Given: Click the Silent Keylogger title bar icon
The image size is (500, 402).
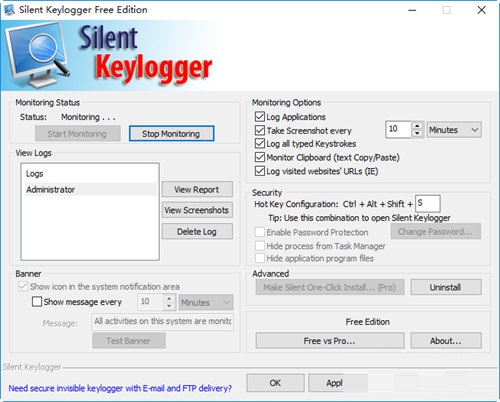Looking at the screenshot, I should [9, 10].
